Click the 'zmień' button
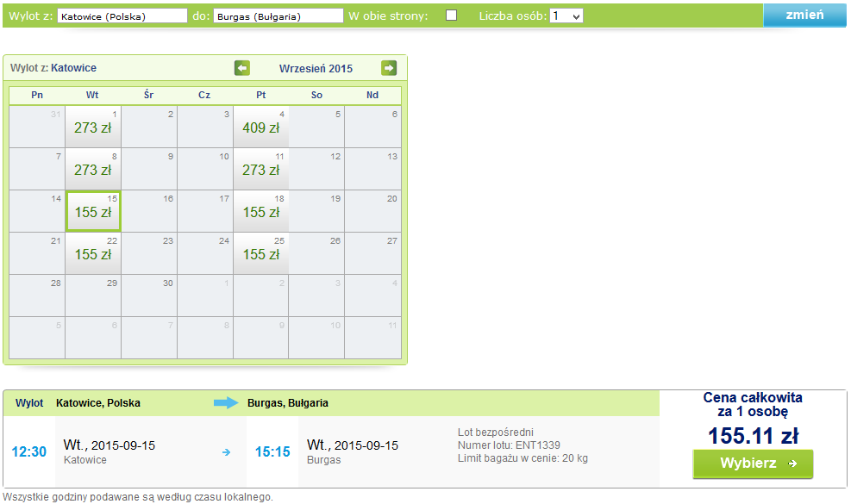Image resolution: width=851 pixels, height=504 pixels. [804, 16]
